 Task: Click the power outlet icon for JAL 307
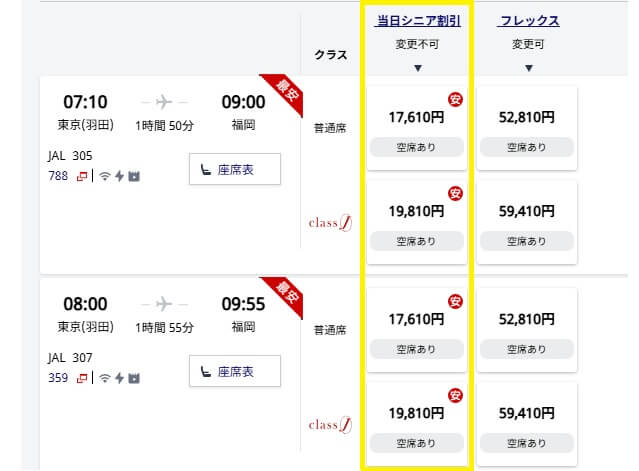tap(119, 378)
